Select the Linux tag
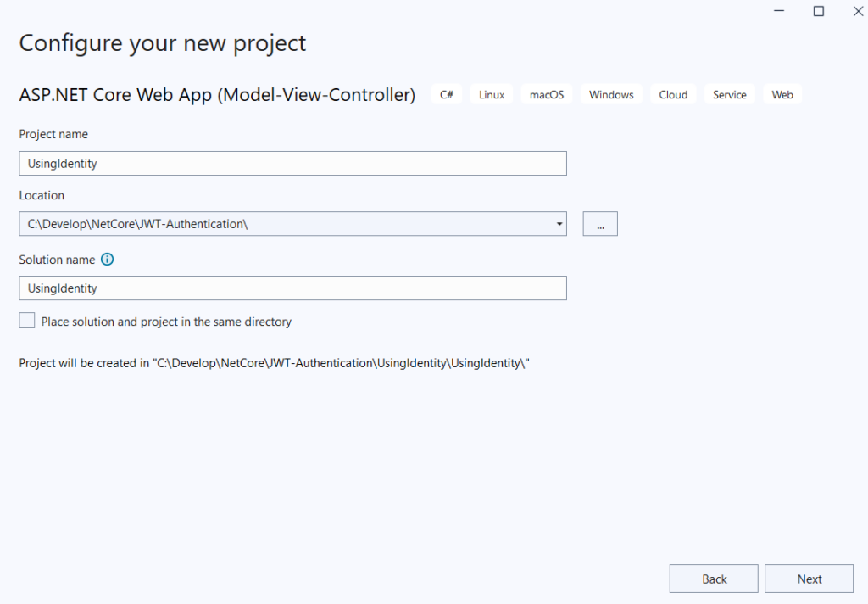This screenshot has width=868, height=604. (x=492, y=95)
